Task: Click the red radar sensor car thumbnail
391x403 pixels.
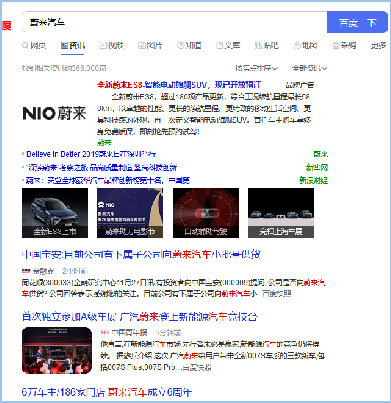Action: 206,213
